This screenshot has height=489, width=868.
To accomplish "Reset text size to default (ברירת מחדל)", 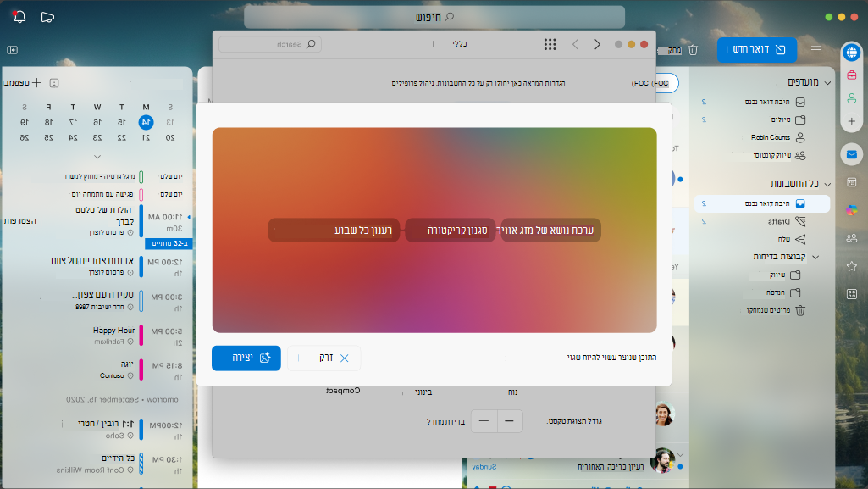I will click(x=445, y=422).
